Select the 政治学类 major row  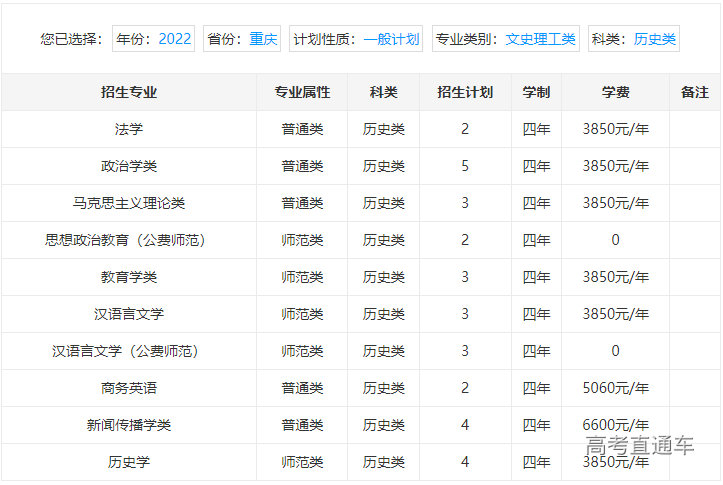coord(129,166)
